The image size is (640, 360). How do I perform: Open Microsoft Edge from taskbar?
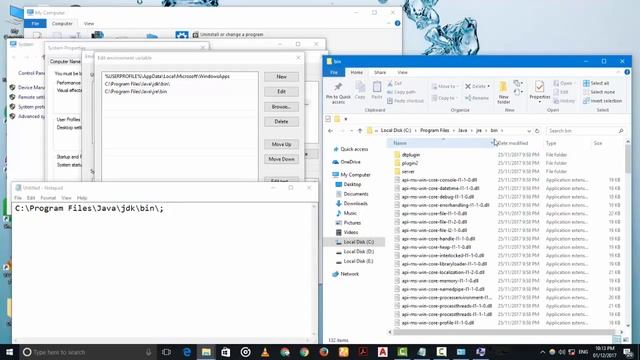pyautogui.click(x=187, y=352)
